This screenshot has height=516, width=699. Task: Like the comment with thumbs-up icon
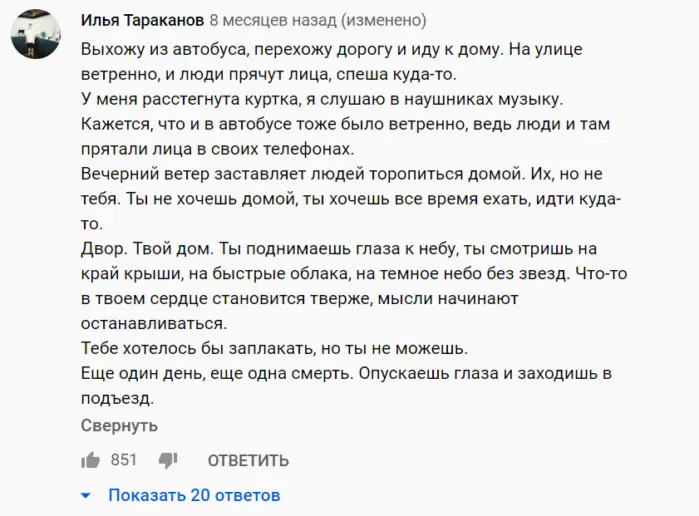pyautogui.click(x=90, y=460)
